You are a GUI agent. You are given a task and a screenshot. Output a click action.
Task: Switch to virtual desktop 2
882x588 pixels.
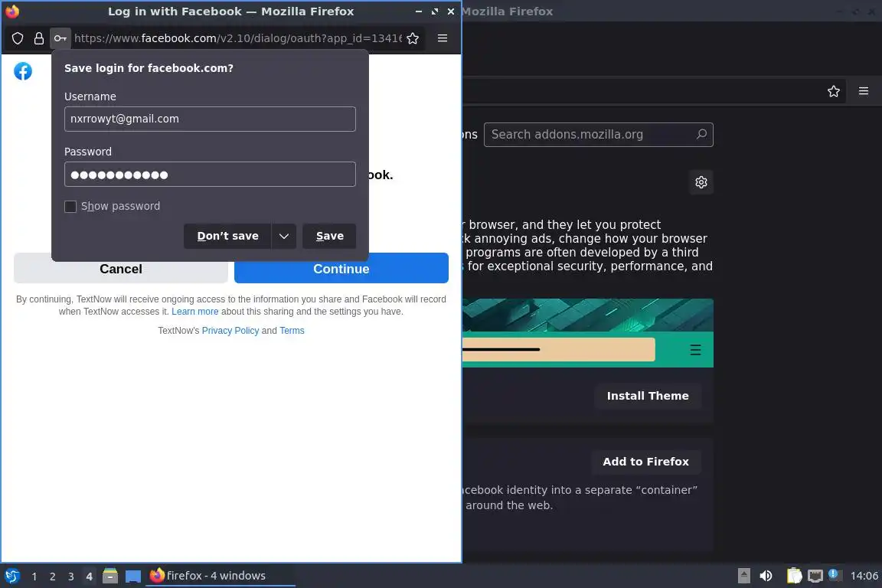click(52, 577)
